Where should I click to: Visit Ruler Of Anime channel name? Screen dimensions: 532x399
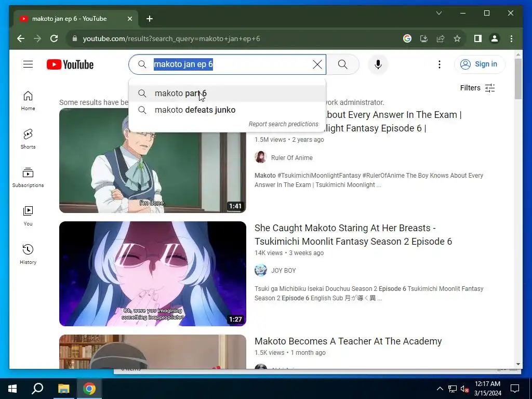click(x=292, y=158)
